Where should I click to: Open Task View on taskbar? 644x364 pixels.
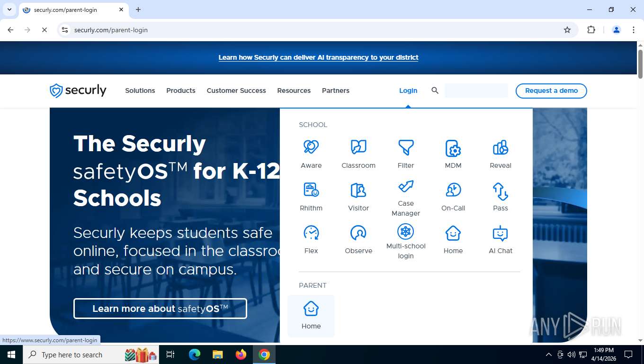pos(170,355)
